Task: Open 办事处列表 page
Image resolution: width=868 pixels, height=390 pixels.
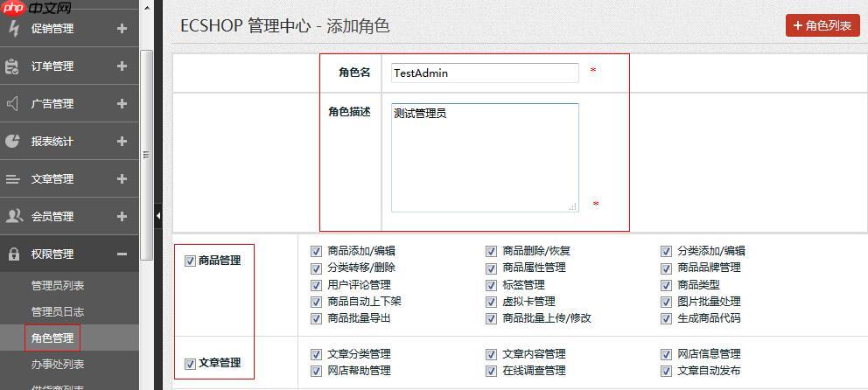Action: point(58,364)
